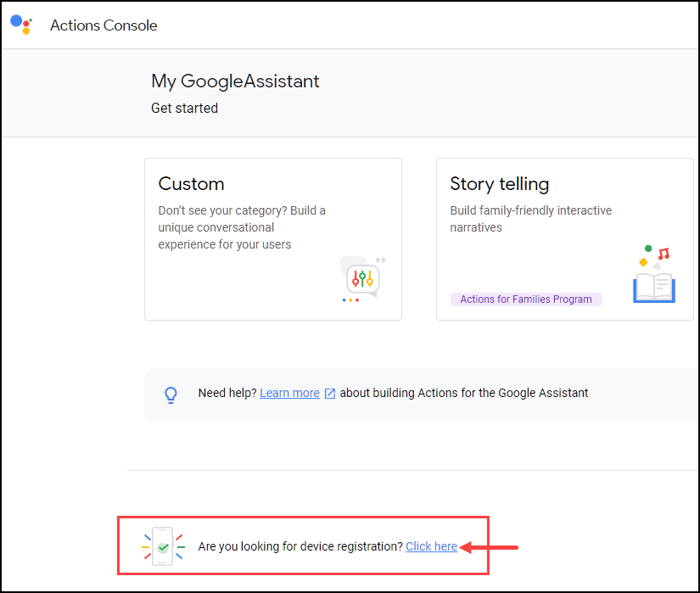Viewport: 700px width, 593px height.
Task: Click the Story telling card title
Action: point(500,184)
